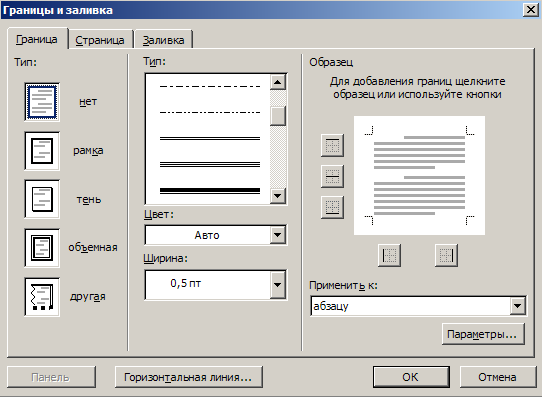Toggle the top border button in preview
542x397 pixels.
[x=332, y=145]
